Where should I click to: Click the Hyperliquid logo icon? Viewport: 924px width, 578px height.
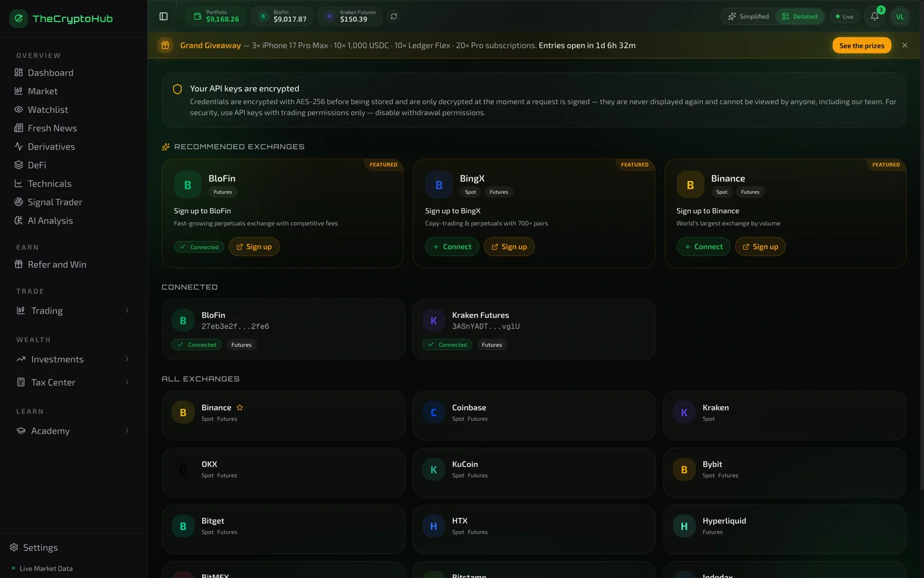coord(684,526)
